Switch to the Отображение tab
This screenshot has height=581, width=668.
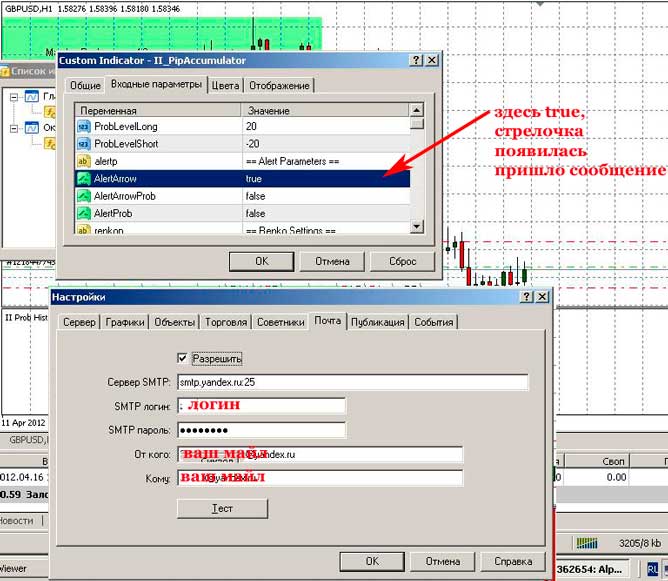(279, 86)
